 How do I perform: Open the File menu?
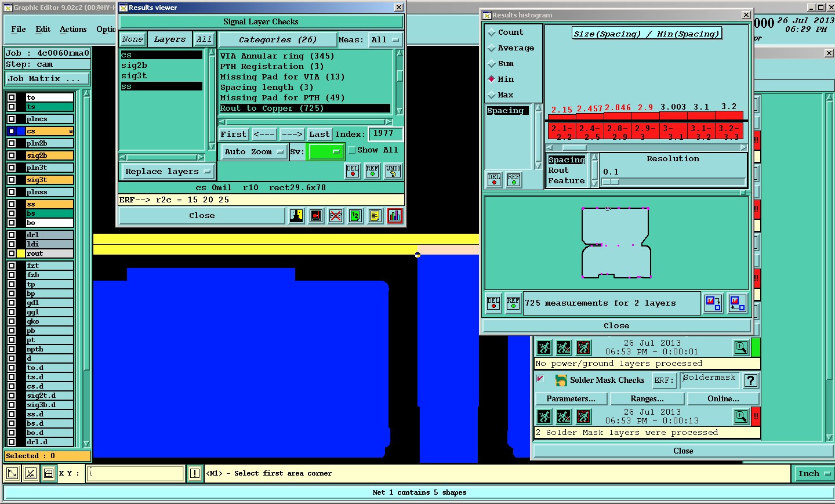coord(19,30)
